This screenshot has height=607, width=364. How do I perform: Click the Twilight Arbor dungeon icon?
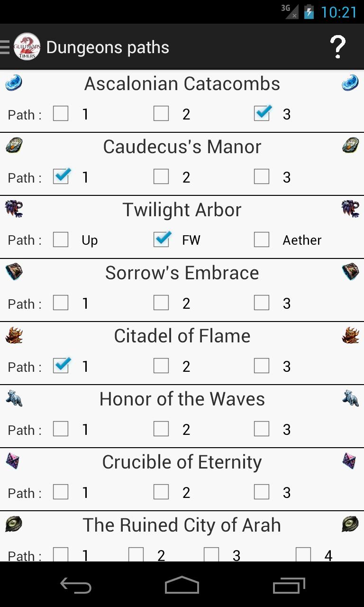click(x=14, y=209)
